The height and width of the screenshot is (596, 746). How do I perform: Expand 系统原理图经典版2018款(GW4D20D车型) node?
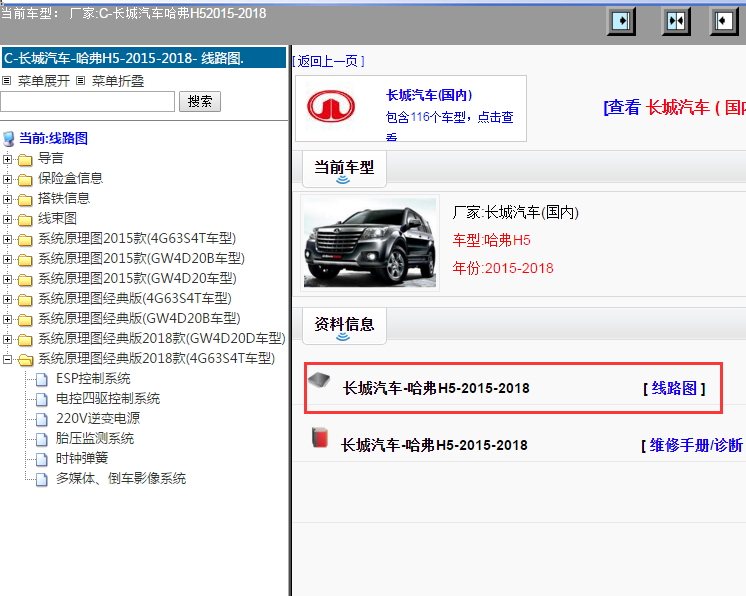coord(7,339)
